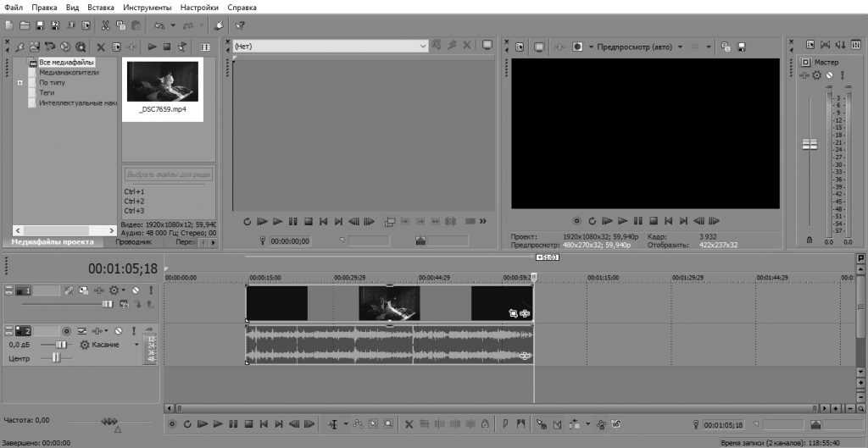
Task: Select the audio waveform event
Action: [390, 344]
